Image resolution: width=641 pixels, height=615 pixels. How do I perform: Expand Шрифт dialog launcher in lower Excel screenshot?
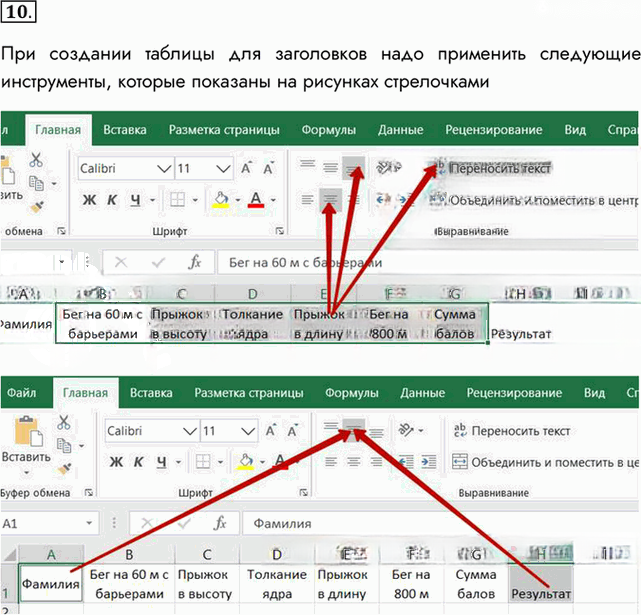(x=303, y=492)
